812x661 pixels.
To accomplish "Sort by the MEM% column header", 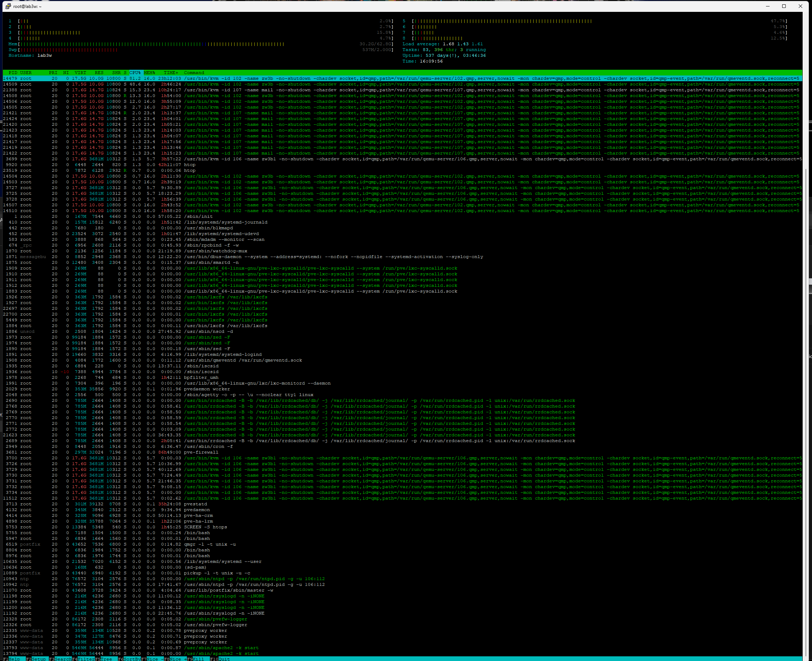I will point(149,73).
